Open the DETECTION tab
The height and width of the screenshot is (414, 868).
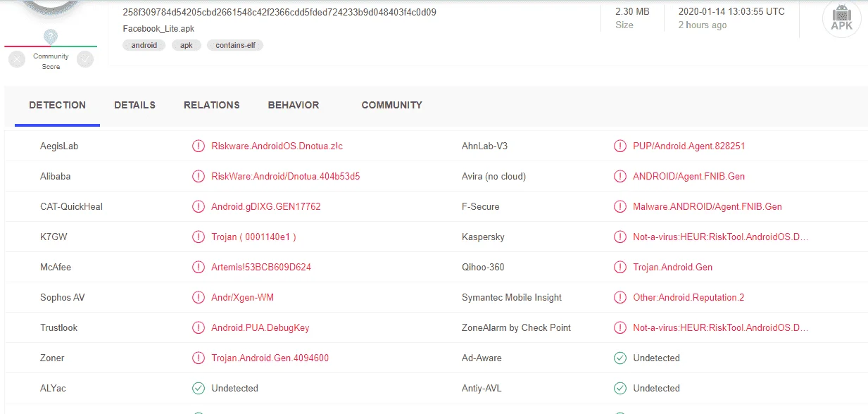58,105
